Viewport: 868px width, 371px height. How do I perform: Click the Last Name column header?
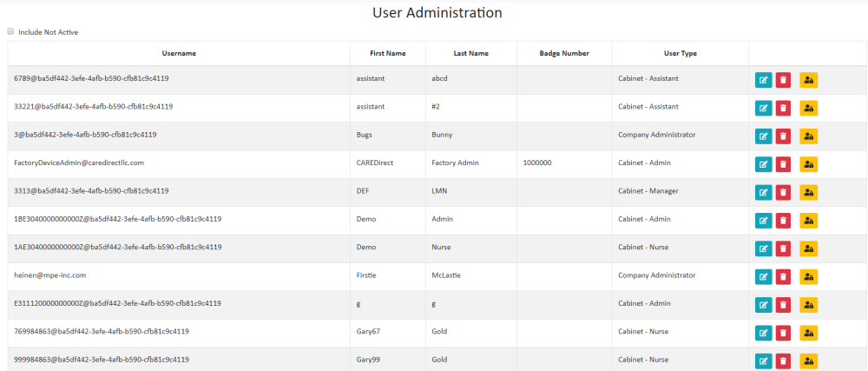470,53
